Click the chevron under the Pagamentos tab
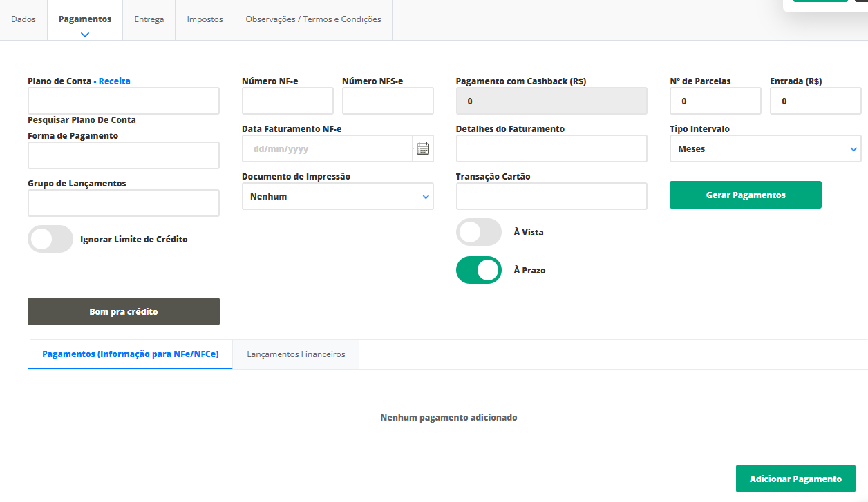868x502 pixels. tap(85, 35)
